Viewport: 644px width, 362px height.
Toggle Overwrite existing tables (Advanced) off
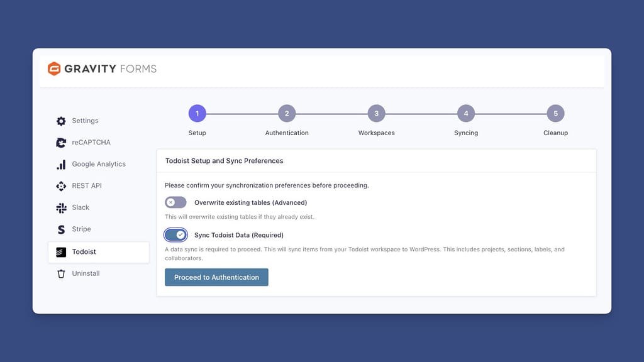175,202
